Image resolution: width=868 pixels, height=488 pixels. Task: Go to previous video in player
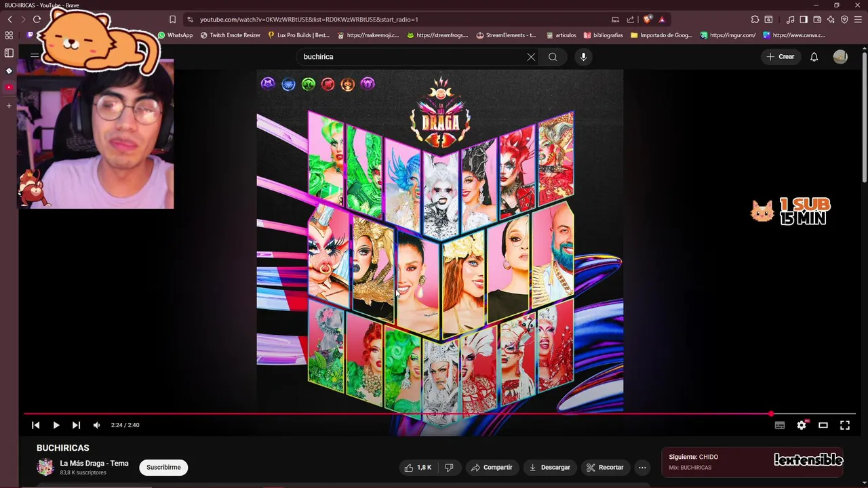tap(36, 425)
